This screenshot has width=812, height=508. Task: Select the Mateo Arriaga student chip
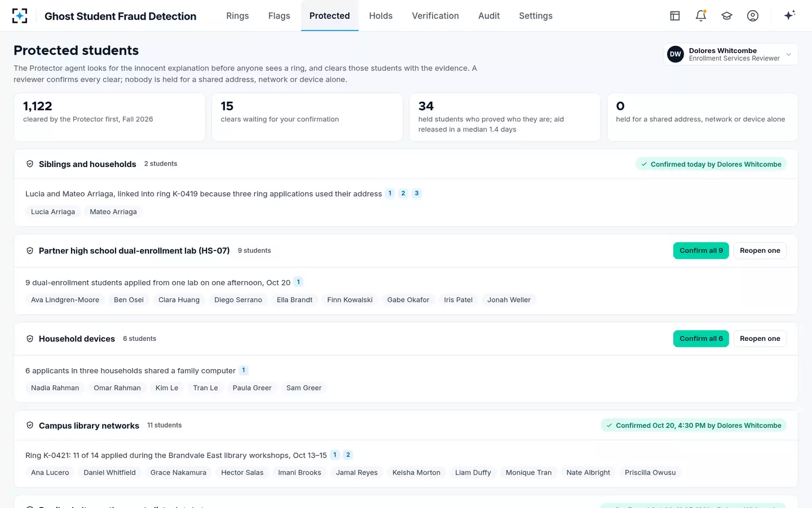113,212
